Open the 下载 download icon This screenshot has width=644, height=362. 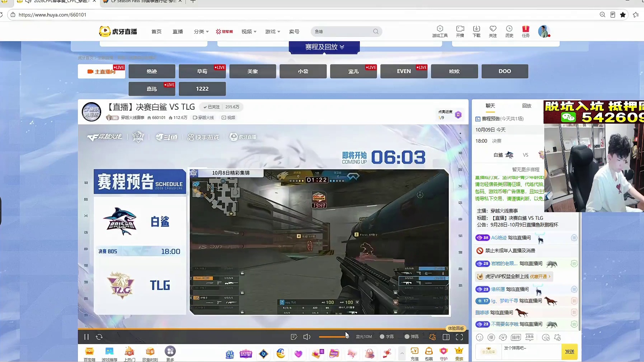[x=476, y=31]
